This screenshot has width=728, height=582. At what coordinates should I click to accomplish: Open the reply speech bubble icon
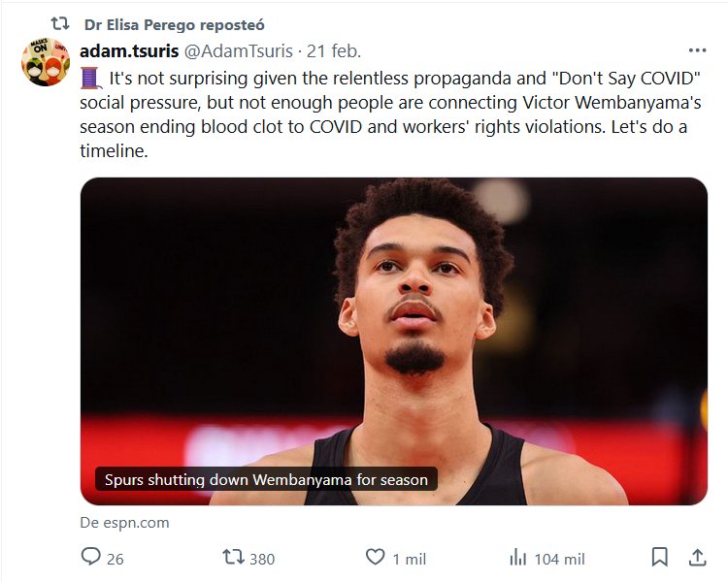pos(91,558)
